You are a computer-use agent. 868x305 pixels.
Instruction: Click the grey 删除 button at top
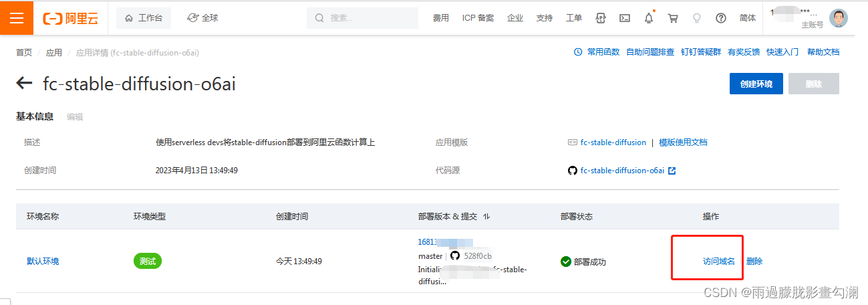click(814, 84)
